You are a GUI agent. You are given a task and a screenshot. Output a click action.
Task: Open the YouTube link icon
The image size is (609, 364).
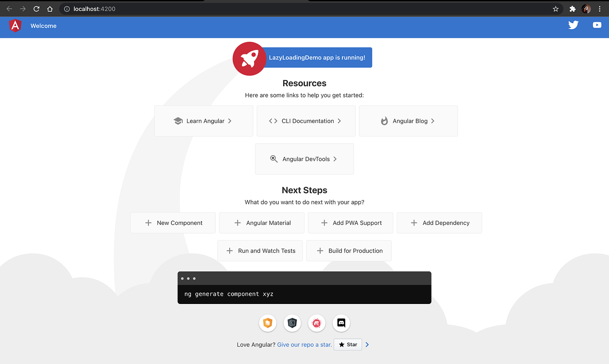(x=597, y=25)
